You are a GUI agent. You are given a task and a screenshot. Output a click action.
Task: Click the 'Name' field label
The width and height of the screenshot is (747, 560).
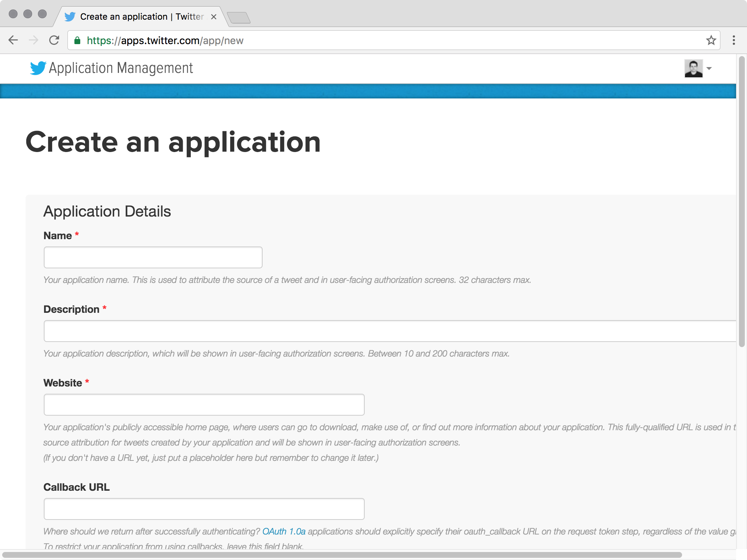[x=58, y=236]
